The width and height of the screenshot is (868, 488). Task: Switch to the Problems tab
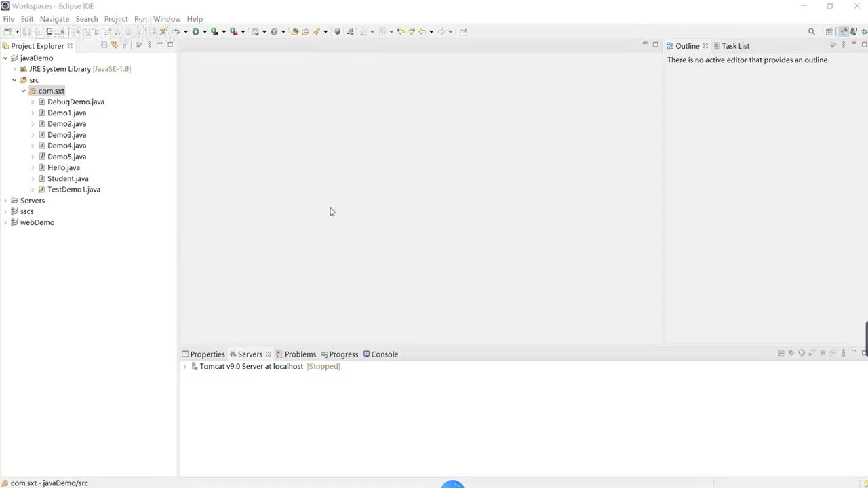click(296, 354)
